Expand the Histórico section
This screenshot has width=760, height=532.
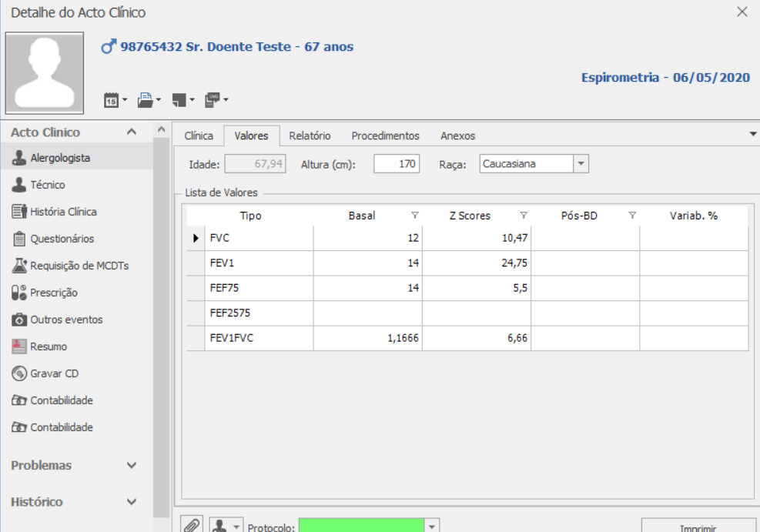(132, 502)
